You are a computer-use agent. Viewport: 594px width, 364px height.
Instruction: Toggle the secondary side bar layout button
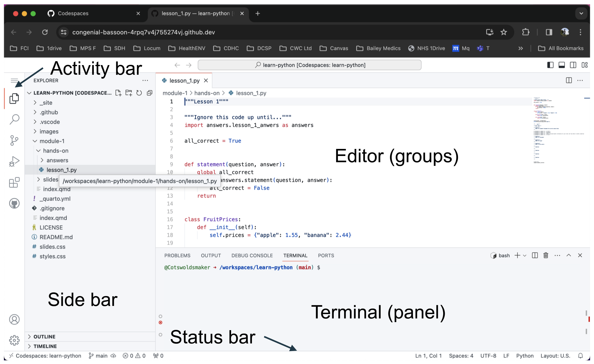click(573, 65)
